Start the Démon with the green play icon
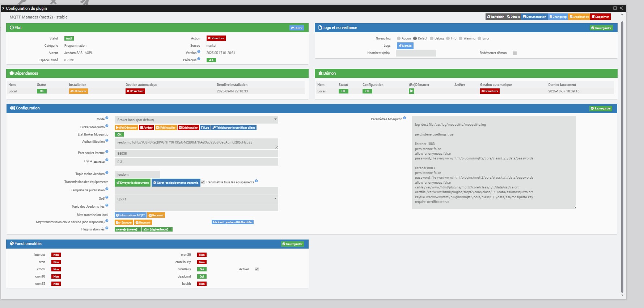This screenshot has width=644, height=308. click(411, 91)
